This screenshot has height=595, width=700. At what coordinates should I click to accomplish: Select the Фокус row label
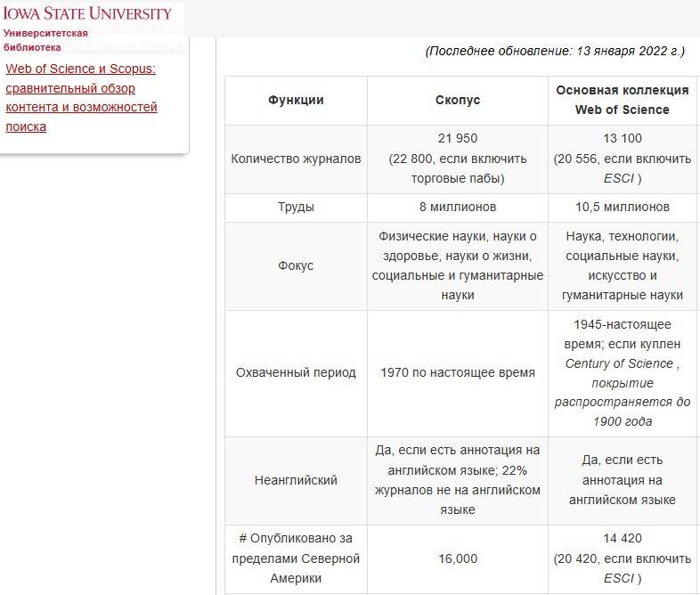click(x=296, y=265)
